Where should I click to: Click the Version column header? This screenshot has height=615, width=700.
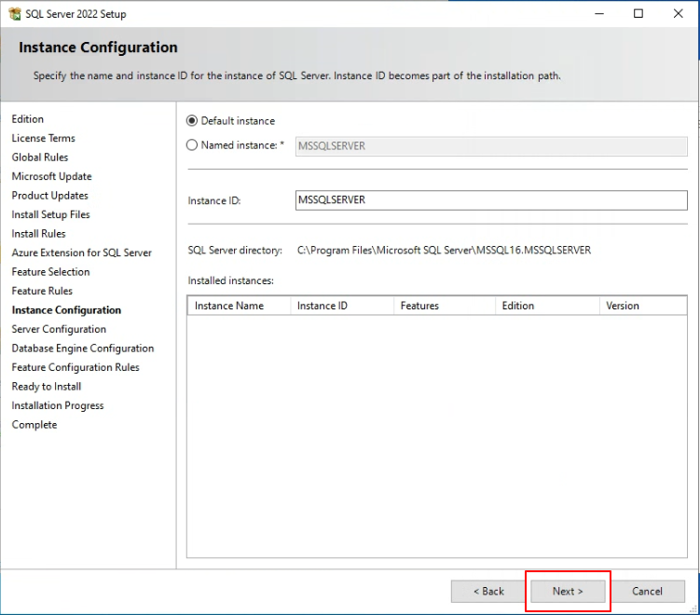pos(643,306)
